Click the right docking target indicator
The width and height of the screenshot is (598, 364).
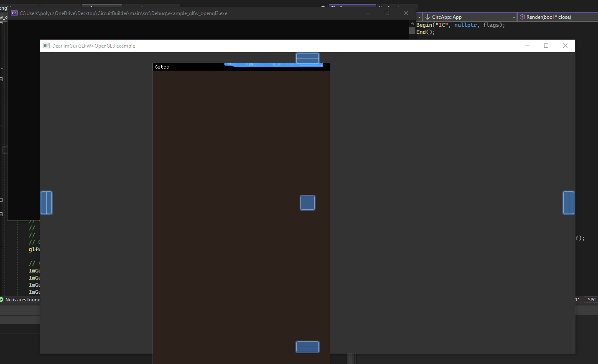pyautogui.click(x=569, y=203)
